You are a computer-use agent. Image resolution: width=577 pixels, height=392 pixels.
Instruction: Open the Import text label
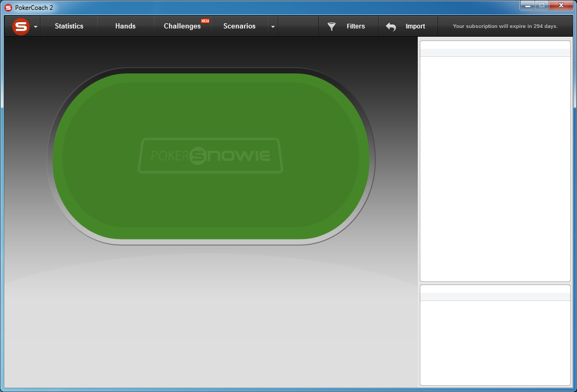point(415,26)
